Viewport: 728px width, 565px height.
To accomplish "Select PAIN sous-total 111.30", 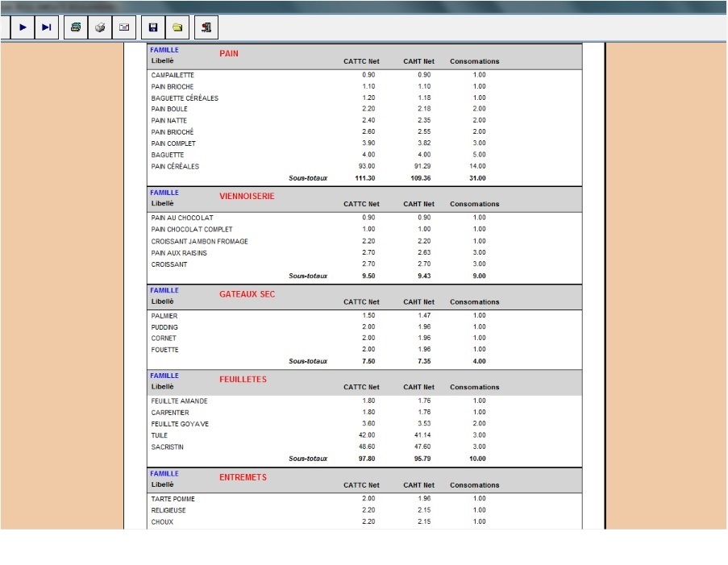I will click(365, 178).
